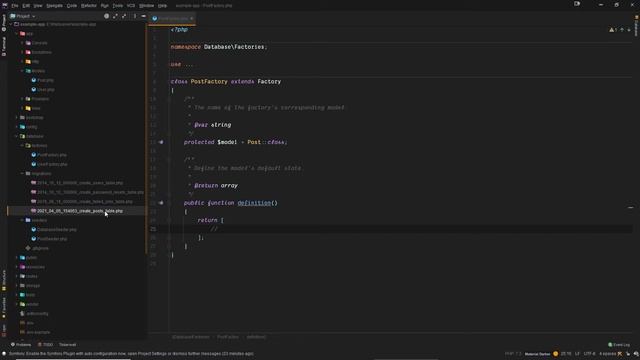Click the Symfony notification icon in status bar
Viewport: 640px width, 360px height.
pyautogui.click(x=4, y=353)
